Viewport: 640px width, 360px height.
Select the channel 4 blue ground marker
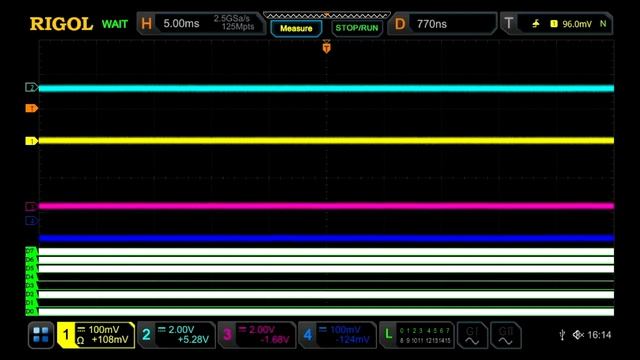point(31,221)
